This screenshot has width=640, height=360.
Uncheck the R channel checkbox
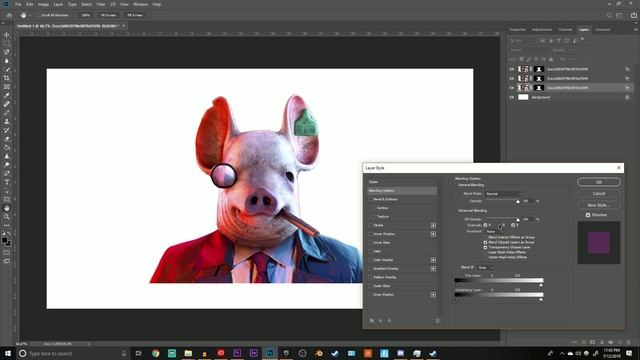tap(485, 225)
